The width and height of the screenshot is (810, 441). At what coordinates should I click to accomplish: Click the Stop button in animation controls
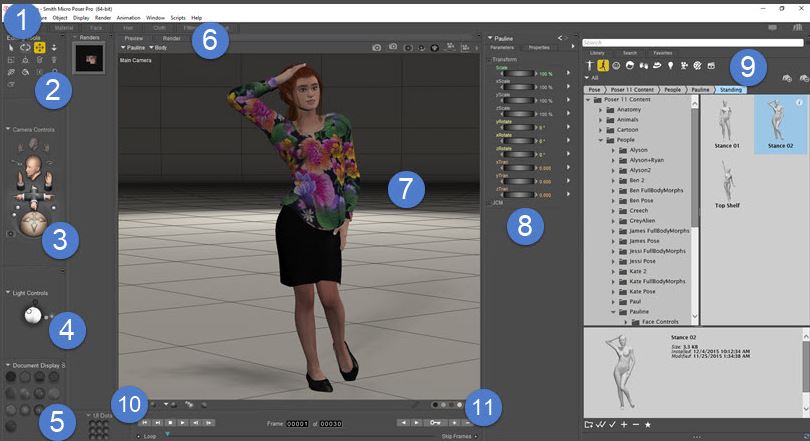[x=170, y=423]
